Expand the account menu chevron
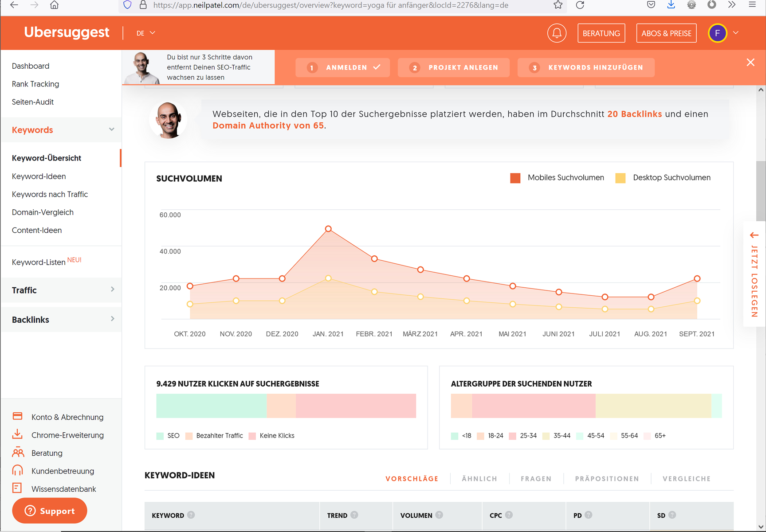The height and width of the screenshot is (532, 766). tap(736, 33)
